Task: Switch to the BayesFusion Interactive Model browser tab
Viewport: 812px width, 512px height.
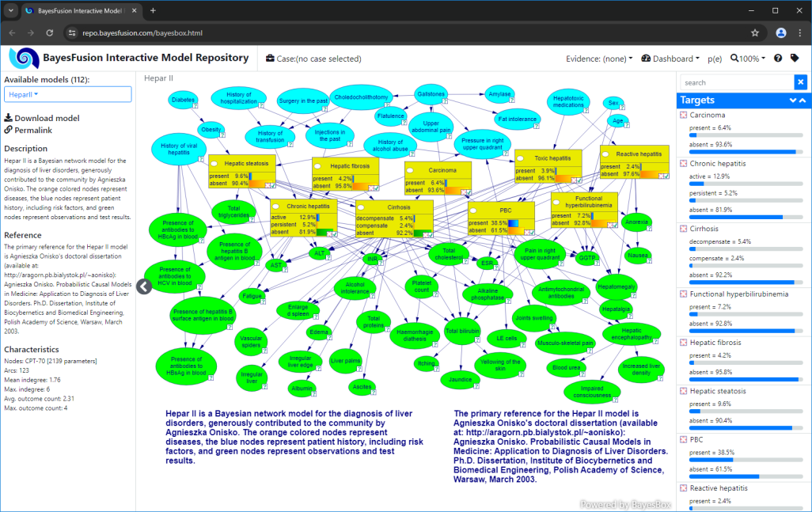Action: click(x=82, y=10)
